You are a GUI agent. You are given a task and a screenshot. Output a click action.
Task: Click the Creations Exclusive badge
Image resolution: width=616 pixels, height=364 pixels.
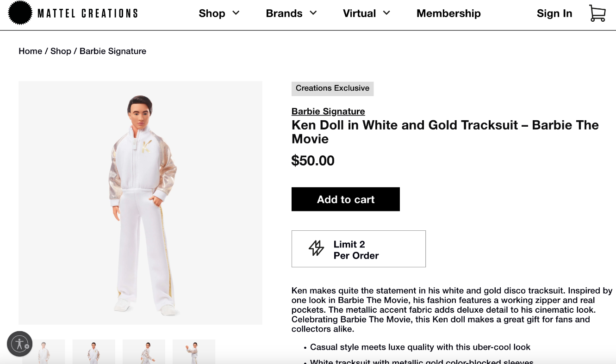pyautogui.click(x=332, y=88)
